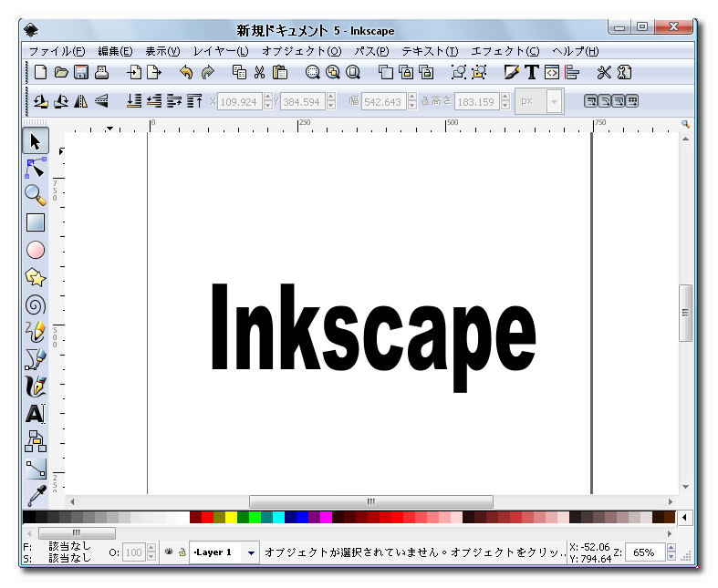Screen dimensions: 718x588
Task: Open document properties icon
Action: click(x=624, y=72)
